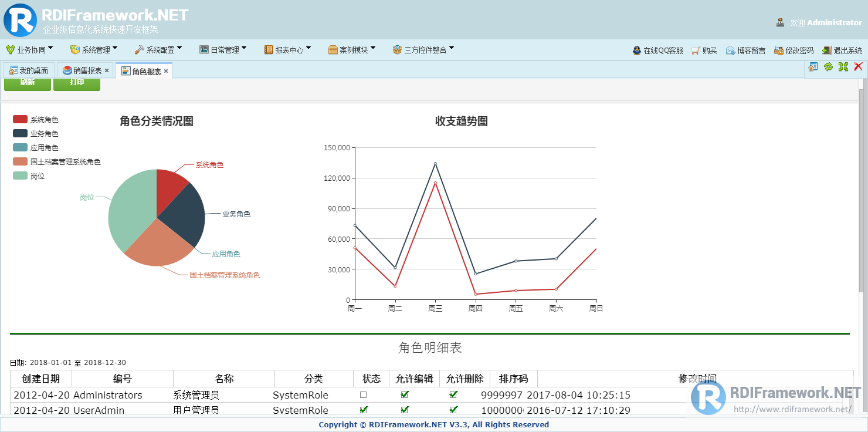Toggle 应用角色 teal legend swatch
The height and width of the screenshot is (432, 868).
click(x=20, y=147)
